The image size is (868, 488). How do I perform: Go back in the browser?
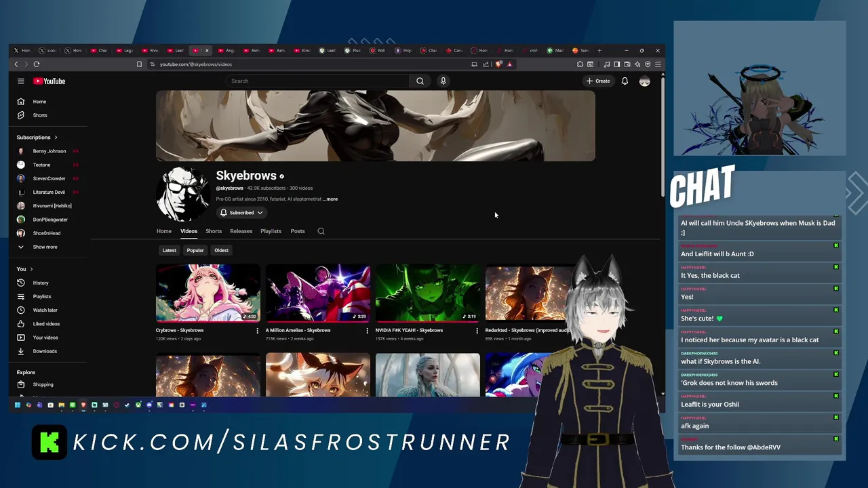click(x=16, y=64)
